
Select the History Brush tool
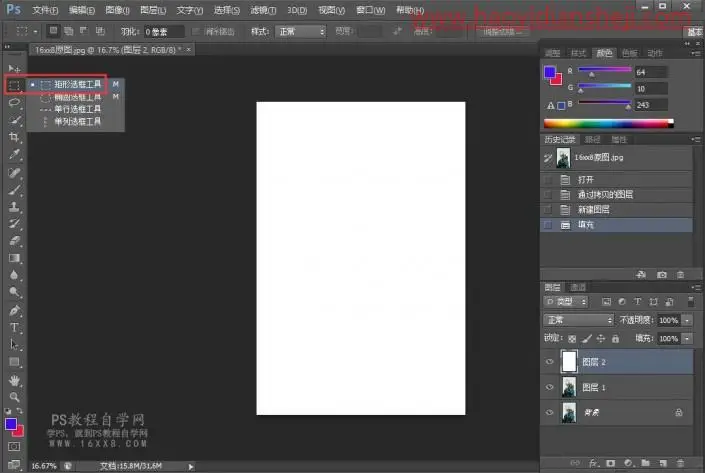pos(14,223)
